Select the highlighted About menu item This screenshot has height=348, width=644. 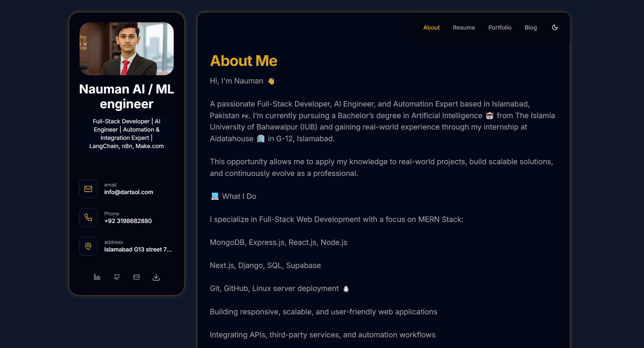coord(432,27)
